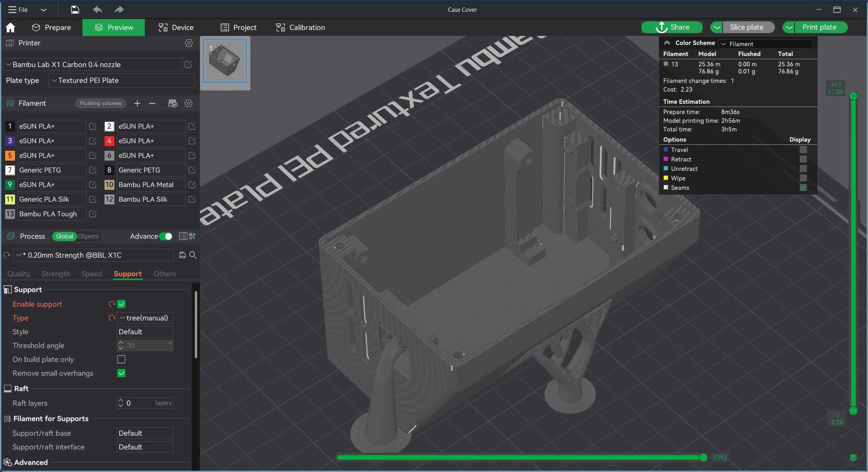Click the top handle of layer slider
Image resolution: width=868 pixels, height=472 pixels.
pos(853,96)
